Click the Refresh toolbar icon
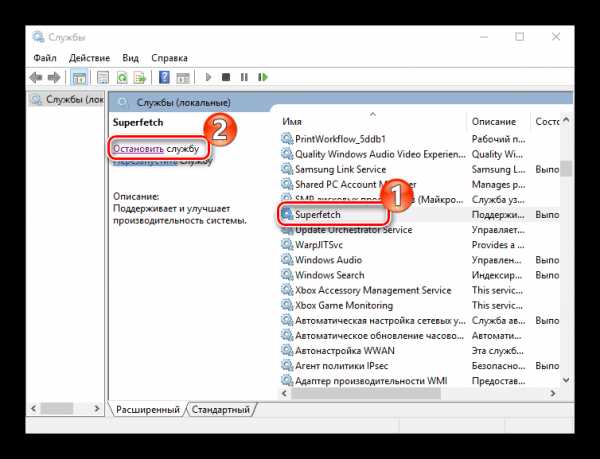The height and width of the screenshot is (459, 600). (122, 78)
